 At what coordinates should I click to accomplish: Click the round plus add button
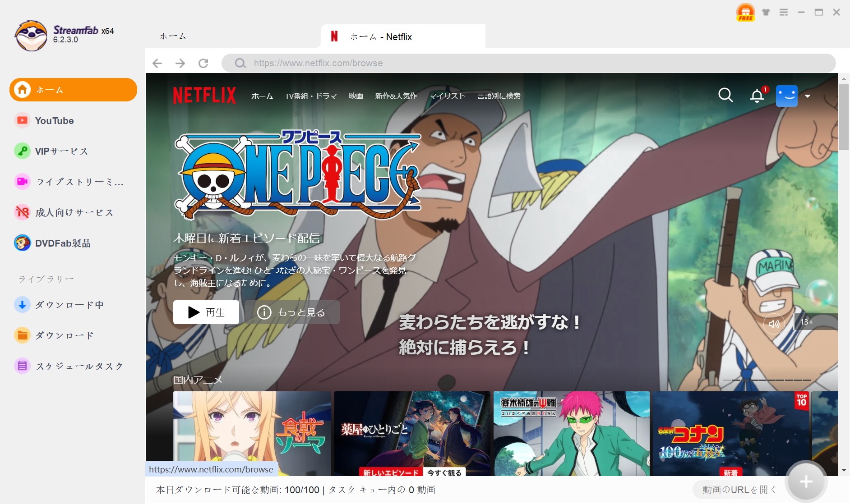click(806, 482)
